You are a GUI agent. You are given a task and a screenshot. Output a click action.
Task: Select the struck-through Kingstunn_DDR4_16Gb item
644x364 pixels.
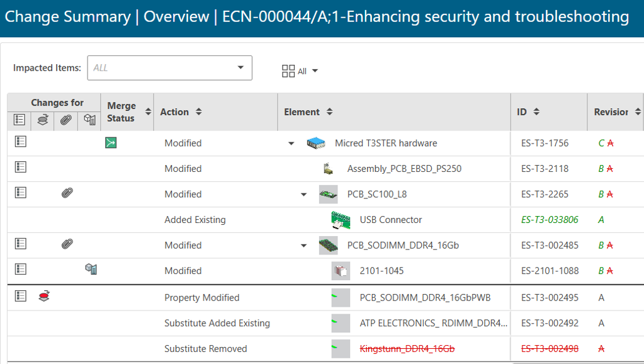(407, 349)
